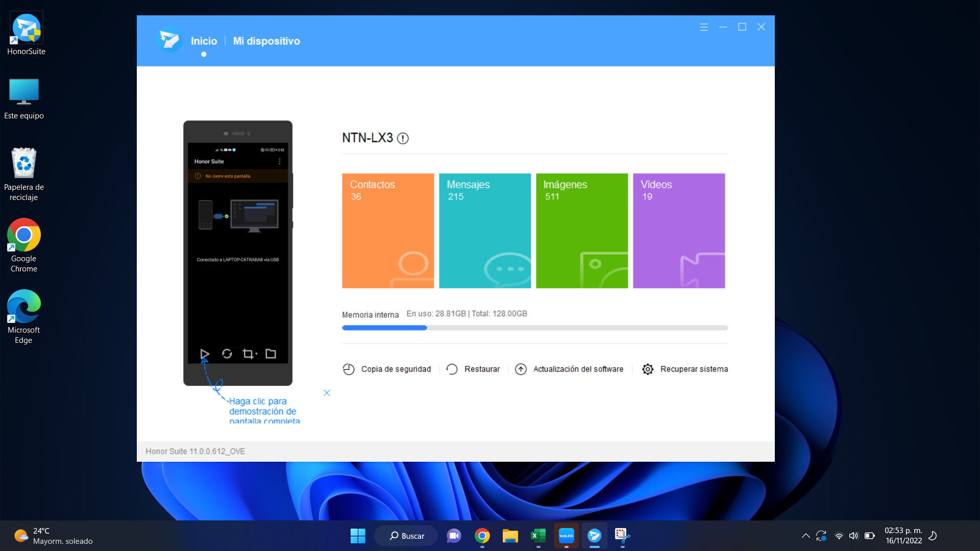Select the Inicio tab
This screenshot has width=980, height=551.
pos(204,41)
